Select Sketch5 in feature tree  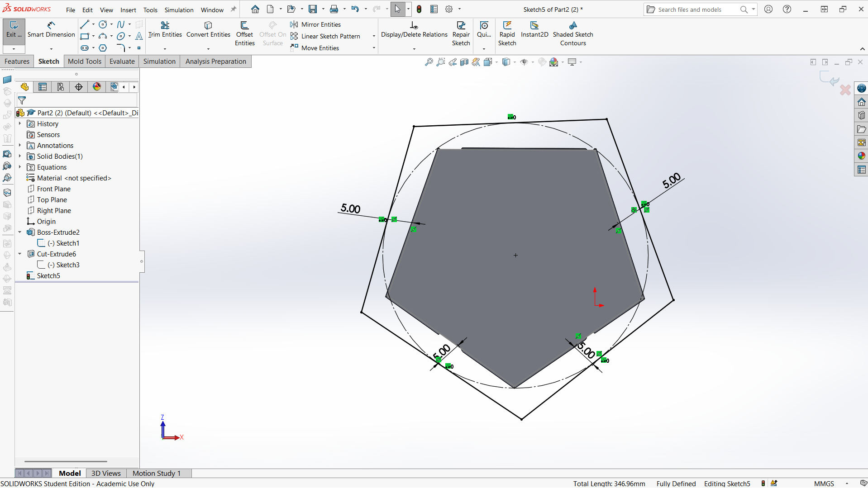coord(48,275)
